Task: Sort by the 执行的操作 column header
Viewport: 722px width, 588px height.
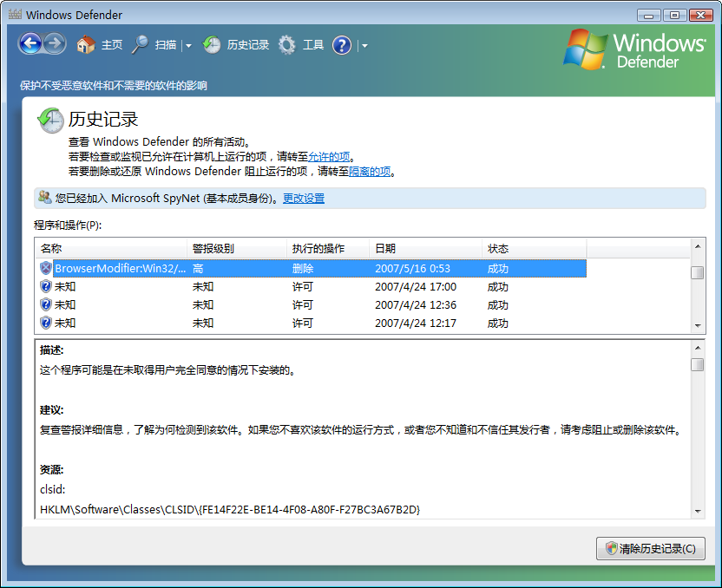Action: click(x=328, y=248)
